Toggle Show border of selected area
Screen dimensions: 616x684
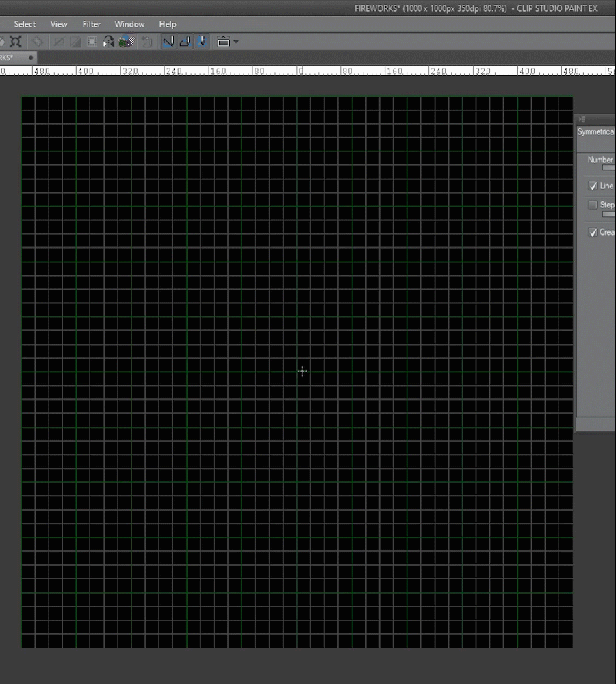click(x=92, y=42)
